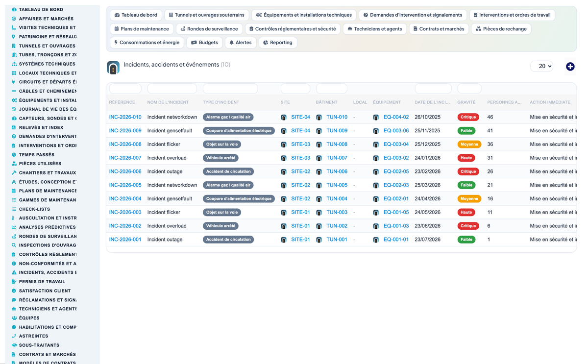Click the Astreintes phone icon
Screen dimensions: 588x364
tap(14, 336)
